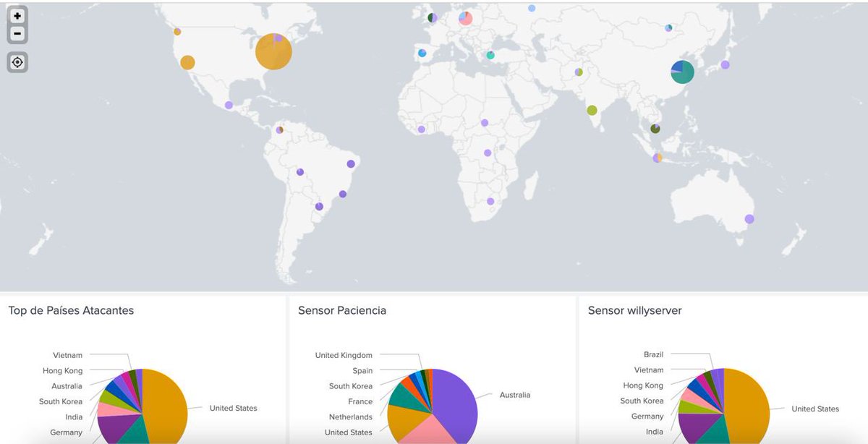Click South Korea label in Sensor willyserver
The image size is (868, 444).
642,401
